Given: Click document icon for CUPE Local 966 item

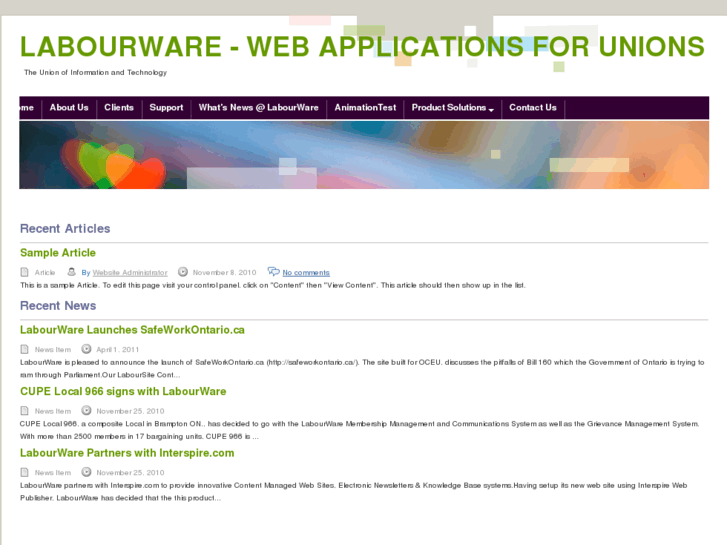Looking at the screenshot, I should pyautogui.click(x=25, y=411).
